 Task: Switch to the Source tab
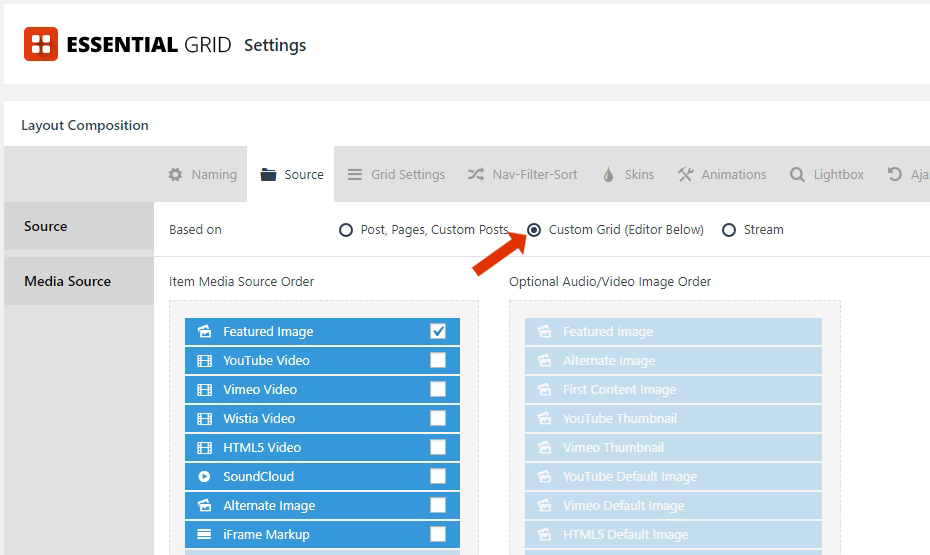[291, 174]
